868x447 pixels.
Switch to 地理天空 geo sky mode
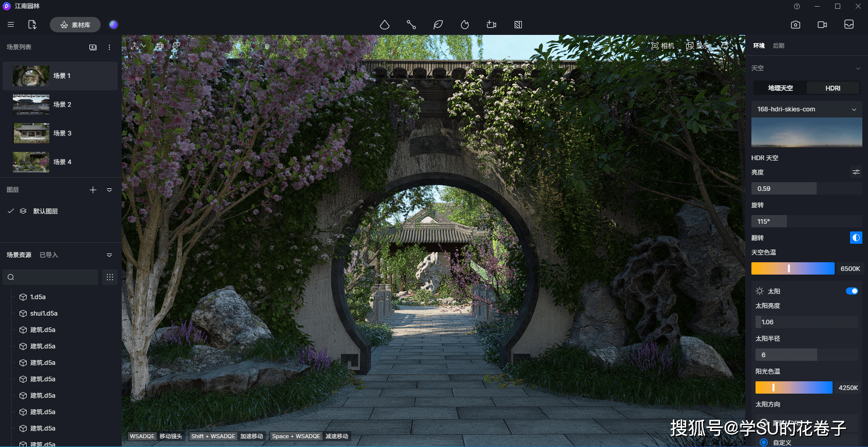pos(780,88)
